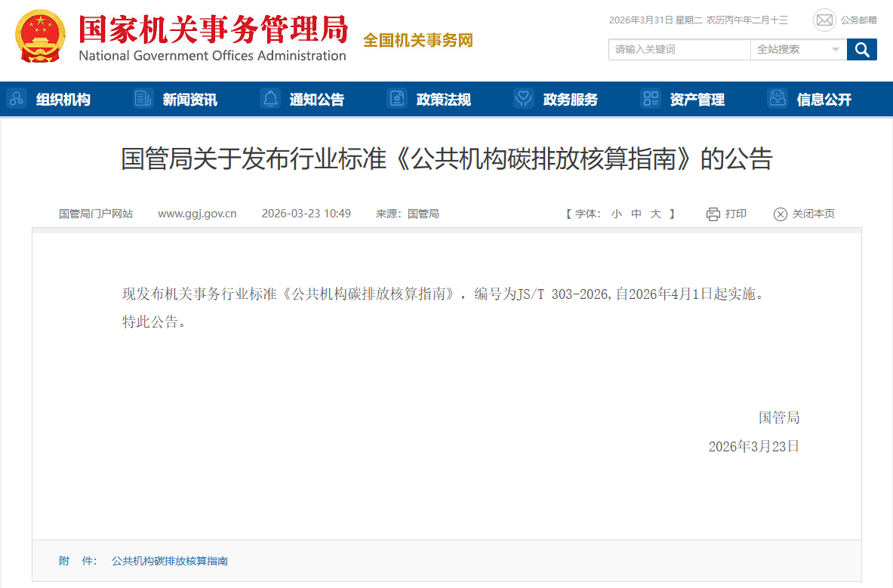Expand the 全站搜索 scope dropdown

[835, 50]
